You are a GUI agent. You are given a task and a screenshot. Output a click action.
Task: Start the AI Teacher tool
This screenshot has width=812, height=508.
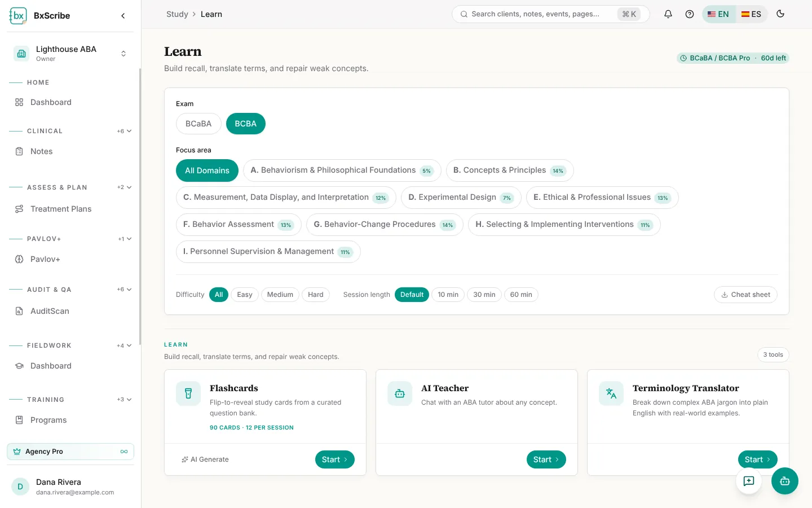point(546,459)
